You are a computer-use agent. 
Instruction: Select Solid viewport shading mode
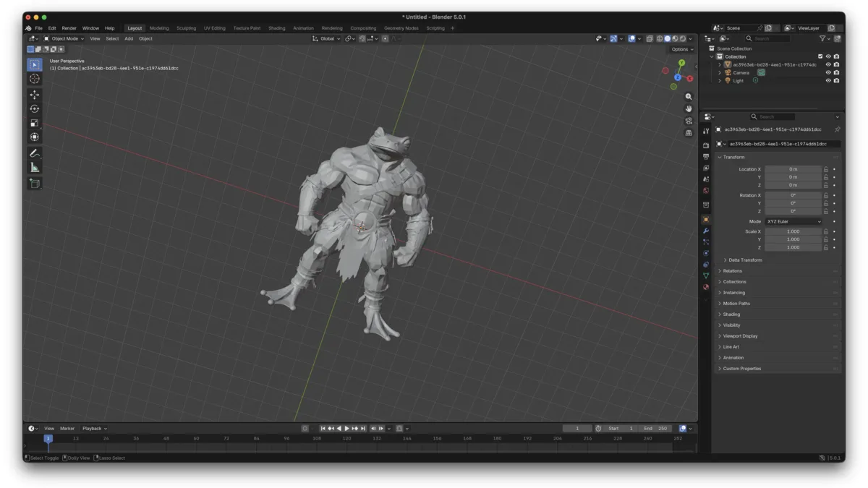tap(668, 38)
